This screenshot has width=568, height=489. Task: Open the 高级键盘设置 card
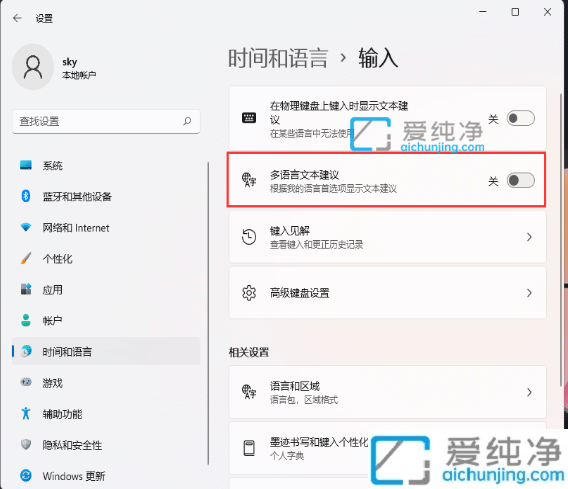[x=387, y=293]
